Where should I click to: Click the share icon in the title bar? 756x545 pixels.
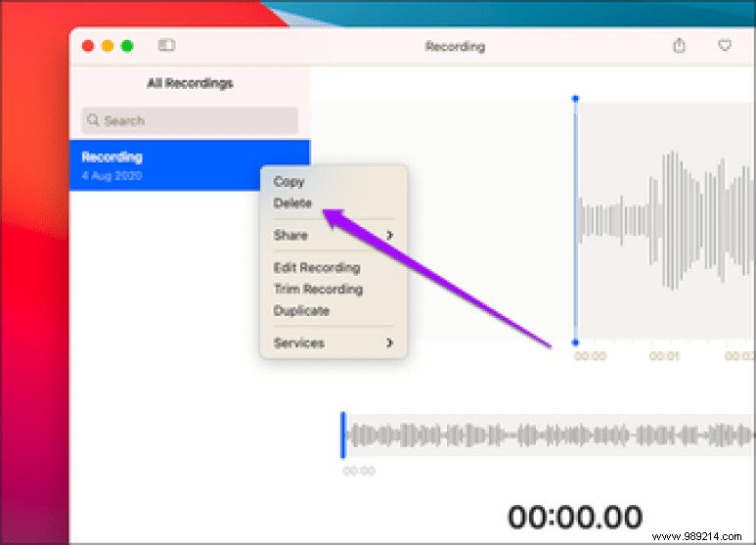(679, 45)
